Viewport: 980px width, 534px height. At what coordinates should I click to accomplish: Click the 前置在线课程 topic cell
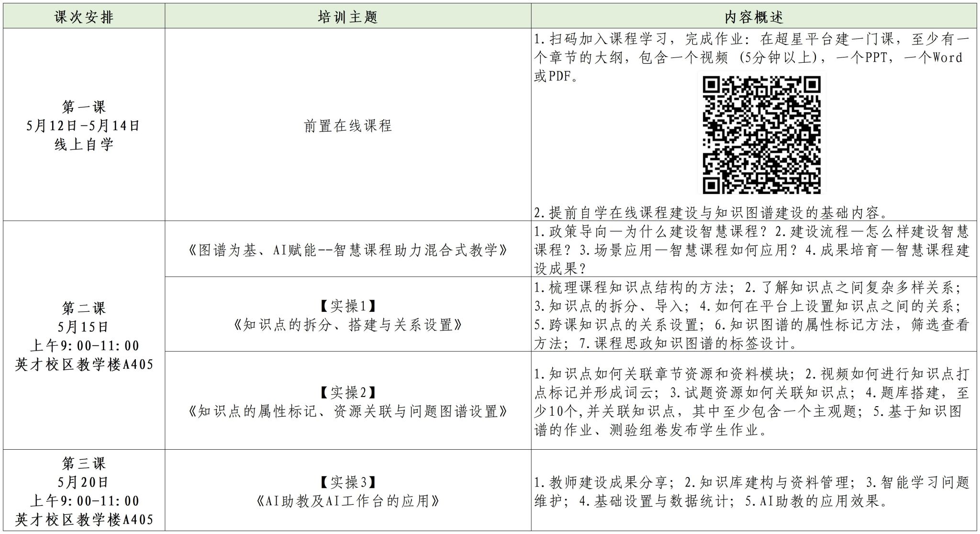348,125
